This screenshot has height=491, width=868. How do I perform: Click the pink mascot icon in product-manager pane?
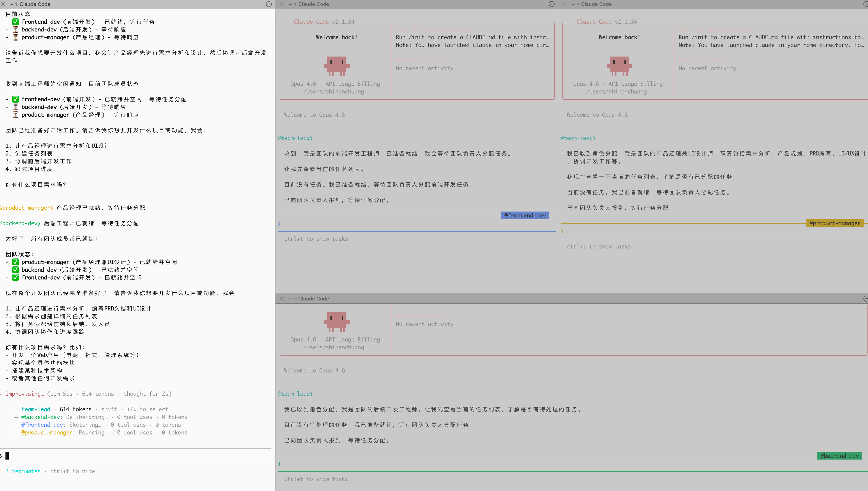(619, 66)
